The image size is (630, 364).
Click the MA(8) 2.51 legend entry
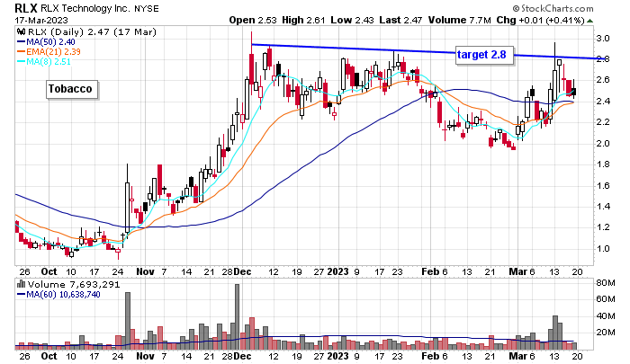44,62
